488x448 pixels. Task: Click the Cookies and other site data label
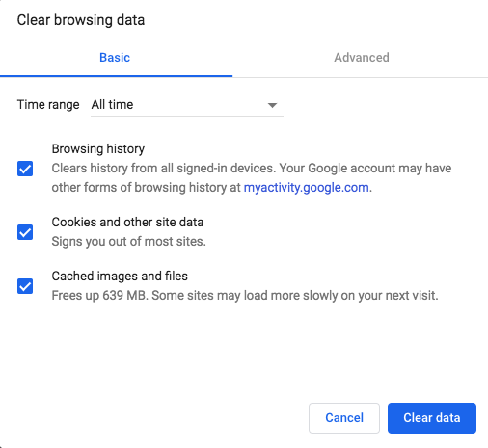pos(127,223)
